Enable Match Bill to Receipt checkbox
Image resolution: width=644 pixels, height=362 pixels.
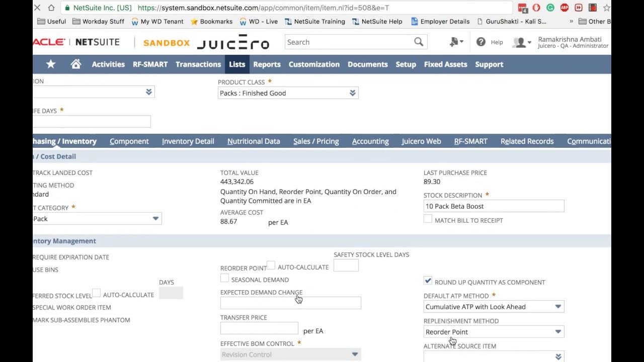(x=428, y=219)
